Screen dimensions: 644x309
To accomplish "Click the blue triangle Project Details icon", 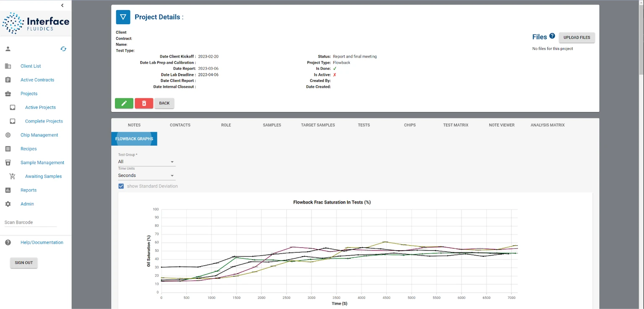I will tap(123, 17).
